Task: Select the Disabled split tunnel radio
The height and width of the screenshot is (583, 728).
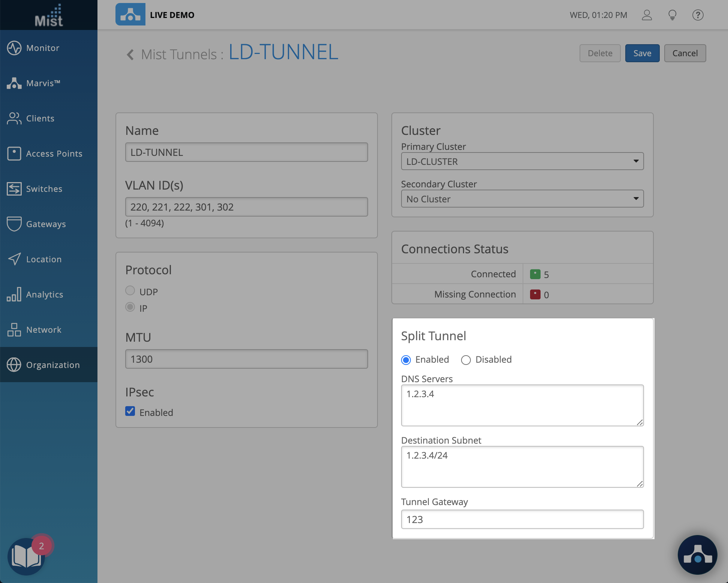Action: [x=466, y=360]
